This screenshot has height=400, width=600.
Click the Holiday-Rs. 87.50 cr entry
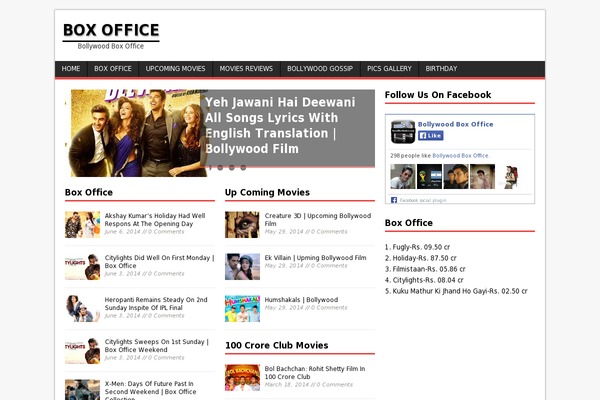point(421,258)
